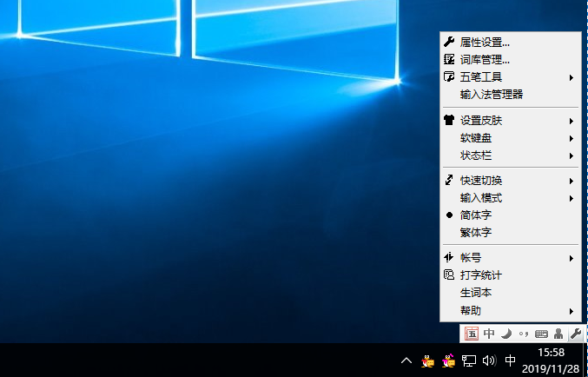Expand the 帮助 submenu arrow
Viewport: 588px width, 377px height.
(x=571, y=311)
